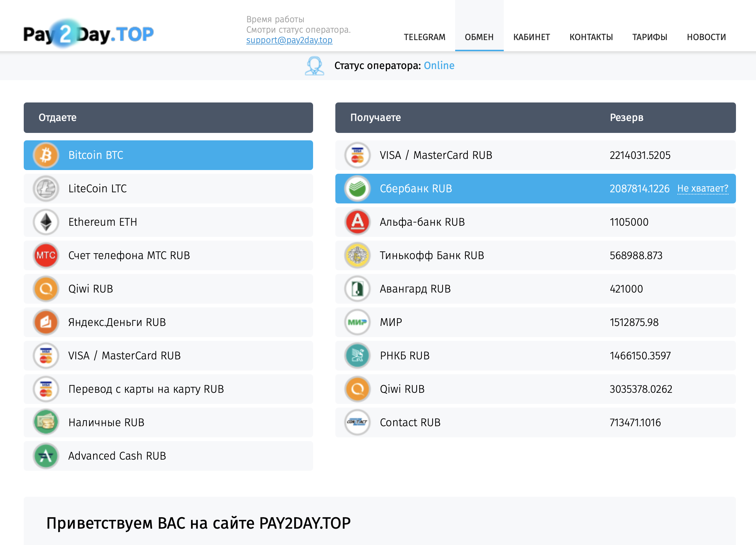Click the operator headset status icon
Screen dimensions: 756x545
(x=315, y=66)
